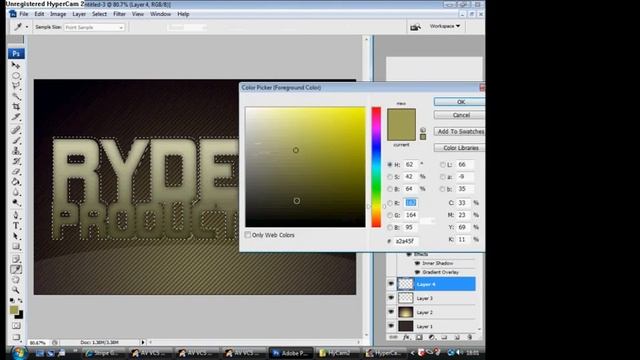This screenshot has width=640, height=360.
Task: Click the current color swatch in picker
Action: coord(401,133)
